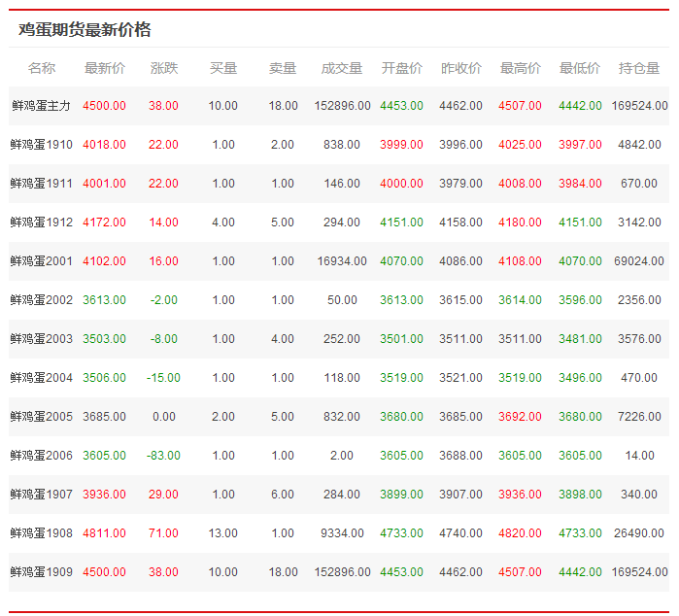Click latest price 4500.00 in 鲜鸡蛋主力 row
Screen dimensions: 679x616
click(104, 106)
